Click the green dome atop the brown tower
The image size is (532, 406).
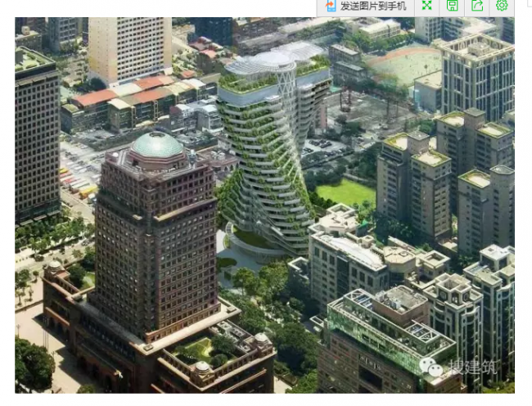tap(158, 146)
